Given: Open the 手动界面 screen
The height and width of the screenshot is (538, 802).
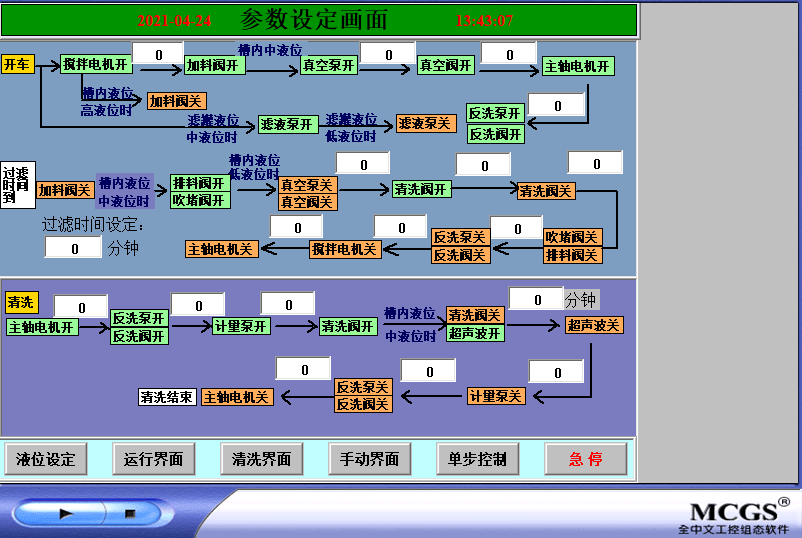Looking at the screenshot, I should [x=370, y=459].
